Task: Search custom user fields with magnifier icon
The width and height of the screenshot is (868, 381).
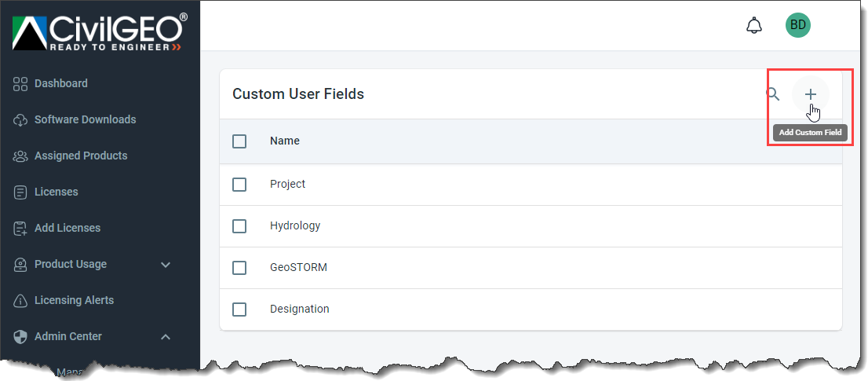Action: point(773,94)
